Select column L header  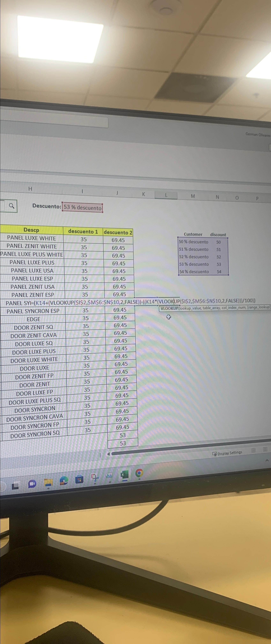click(166, 195)
